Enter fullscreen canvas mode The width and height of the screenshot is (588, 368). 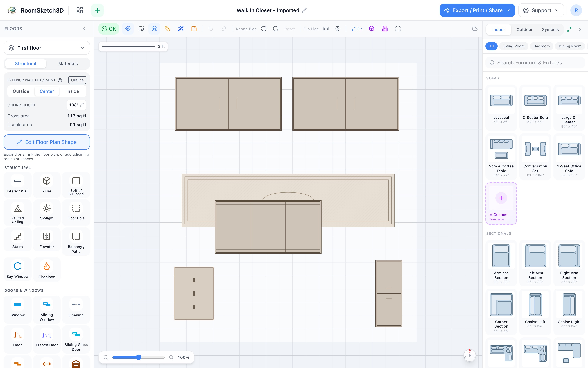point(398,29)
